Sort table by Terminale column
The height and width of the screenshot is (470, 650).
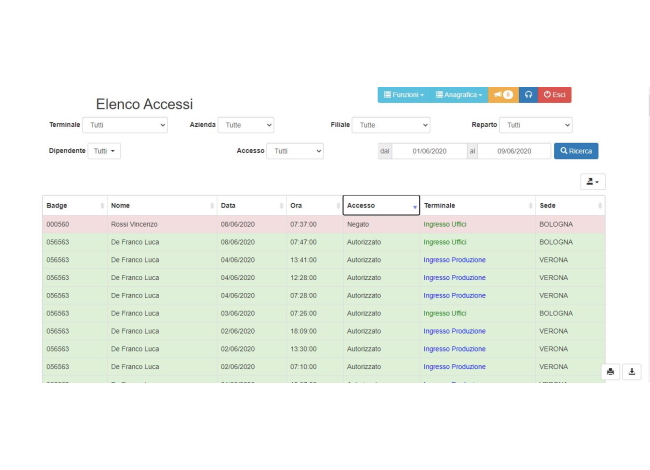pos(478,206)
